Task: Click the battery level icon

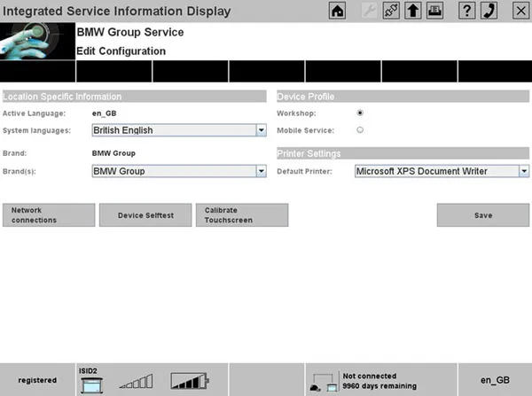Action: pos(190,381)
